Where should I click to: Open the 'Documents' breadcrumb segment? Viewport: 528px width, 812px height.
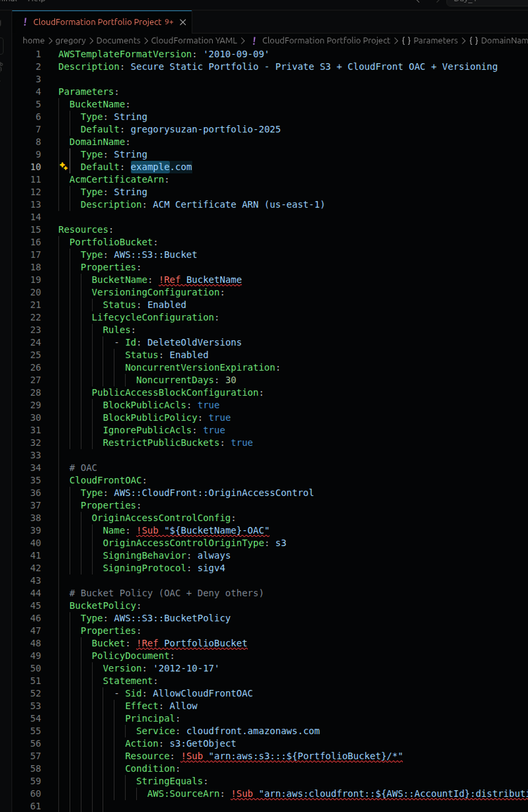tap(118, 41)
